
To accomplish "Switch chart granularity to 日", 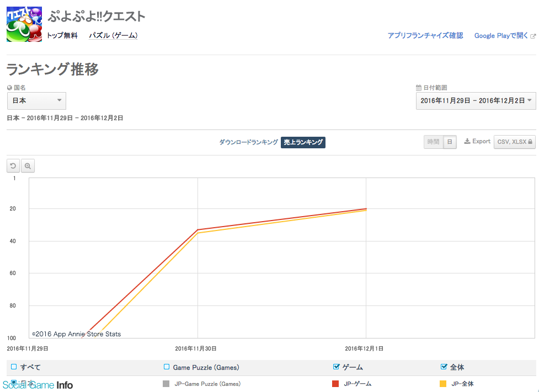I will pyautogui.click(x=450, y=142).
